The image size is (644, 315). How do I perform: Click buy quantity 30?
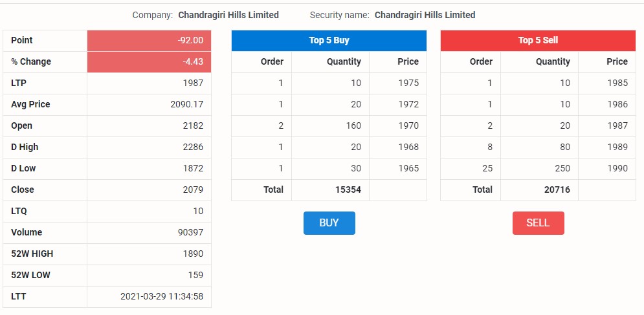click(x=356, y=168)
